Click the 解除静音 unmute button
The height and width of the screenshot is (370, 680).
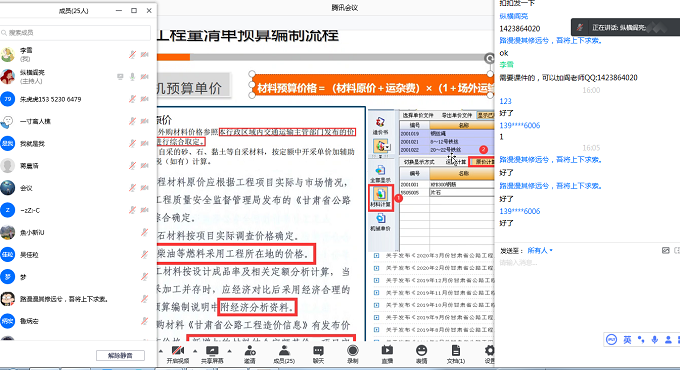120,356
